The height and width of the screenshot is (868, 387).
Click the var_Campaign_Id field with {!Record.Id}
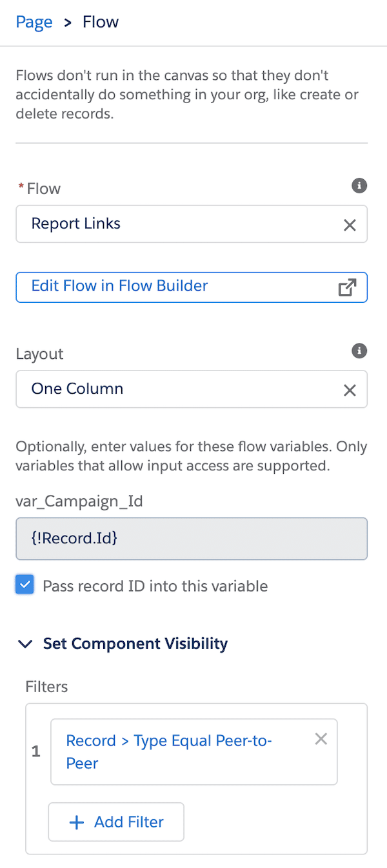point(192,539)
